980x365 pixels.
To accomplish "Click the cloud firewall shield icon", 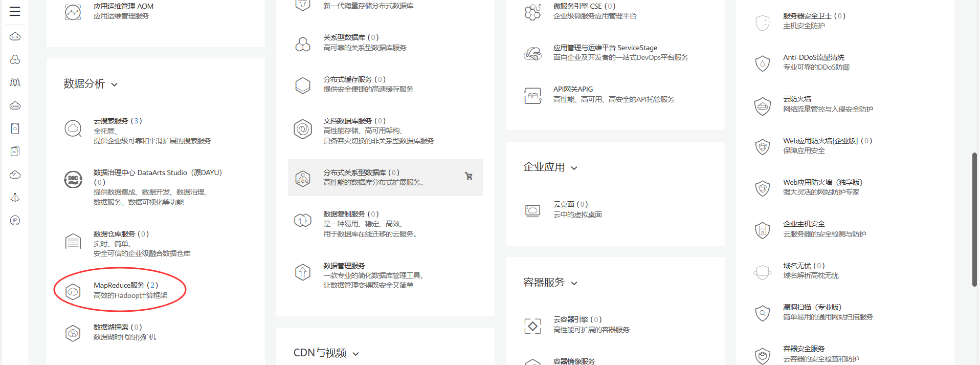I will click(762, 105).
